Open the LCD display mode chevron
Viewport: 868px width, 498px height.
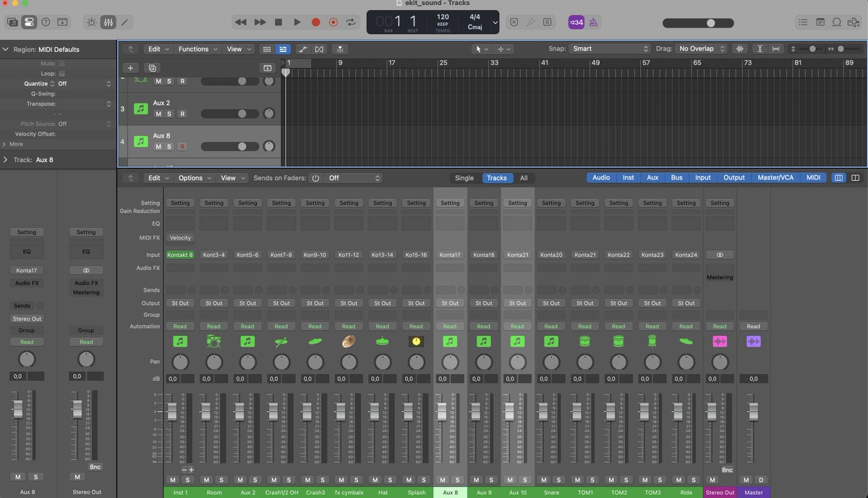[x=495, y=22]
